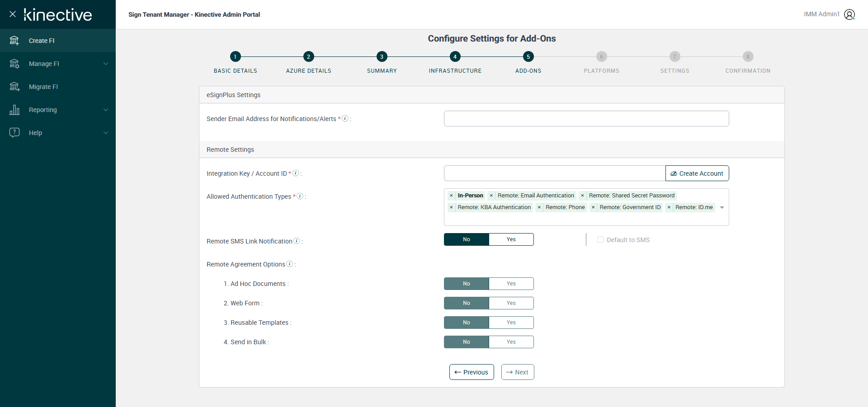Go to step 3 circle Summary
Viewport: 868px width, 407px height.
click(x=382, y=56)
